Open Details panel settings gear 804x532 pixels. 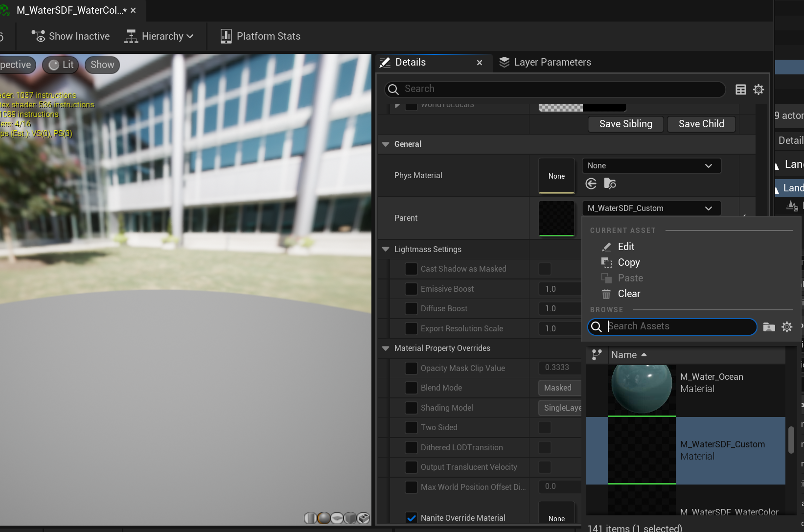tap(758, 90)
